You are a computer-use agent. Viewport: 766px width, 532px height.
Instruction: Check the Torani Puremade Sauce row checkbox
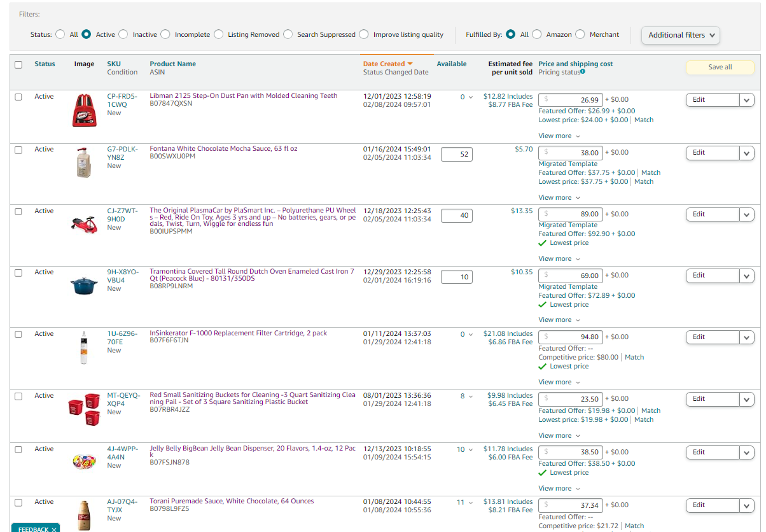click(x=18, y=502)
